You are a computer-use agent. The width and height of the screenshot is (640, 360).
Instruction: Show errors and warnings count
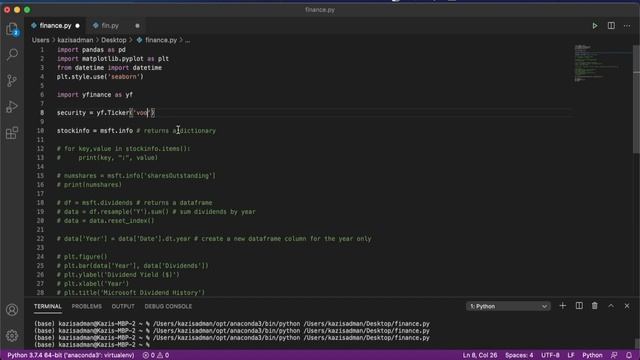tap(156, 355)
